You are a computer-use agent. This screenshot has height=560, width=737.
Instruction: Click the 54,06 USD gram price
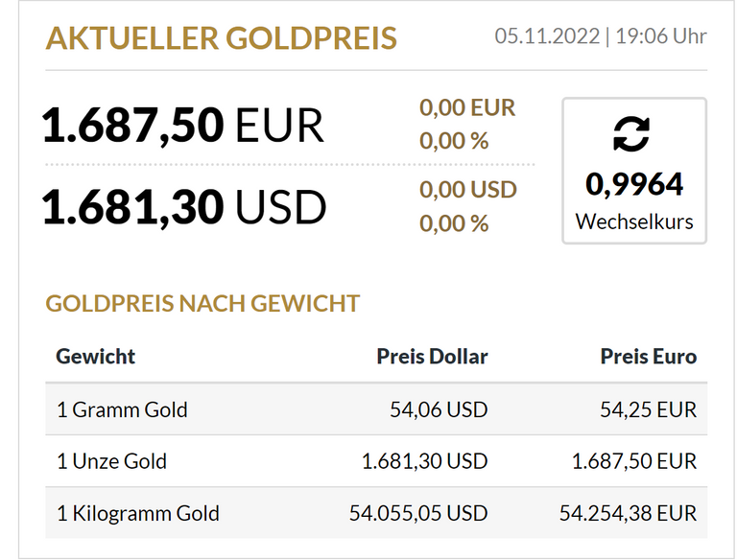[x=439, y=409]
